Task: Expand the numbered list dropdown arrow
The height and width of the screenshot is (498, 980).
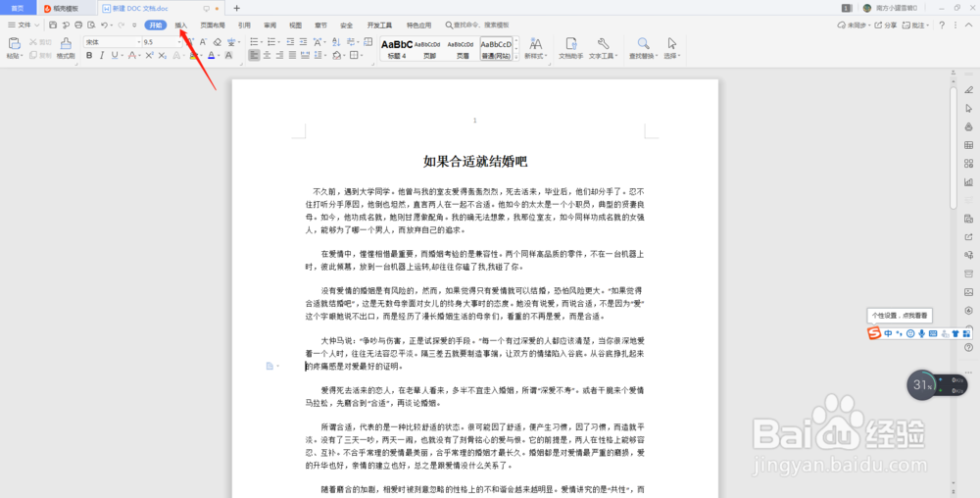Action: pos(278,42)
